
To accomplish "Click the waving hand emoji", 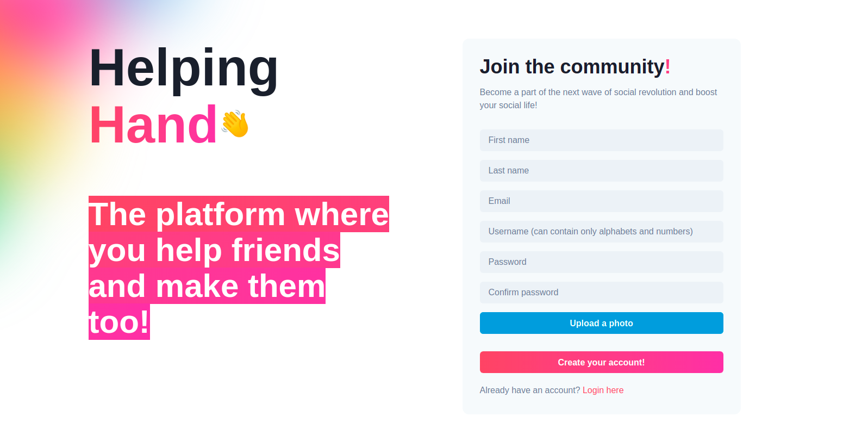I will (x=235, y=124).
